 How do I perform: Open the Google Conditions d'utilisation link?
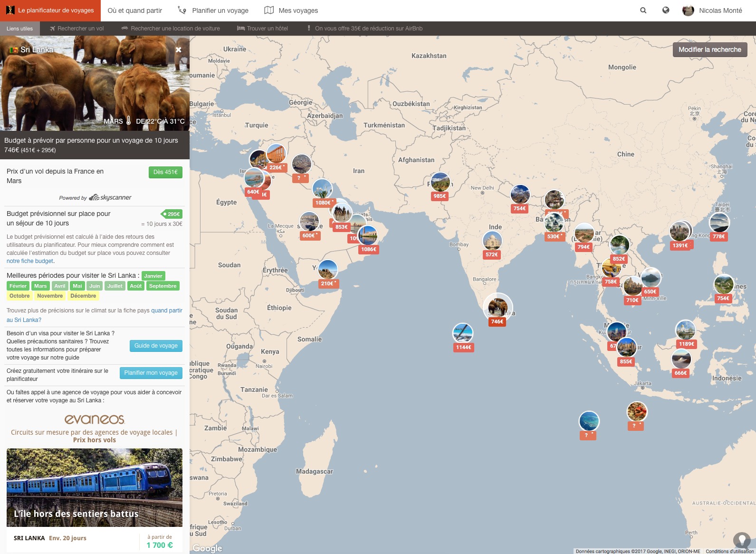coord(730,551)
